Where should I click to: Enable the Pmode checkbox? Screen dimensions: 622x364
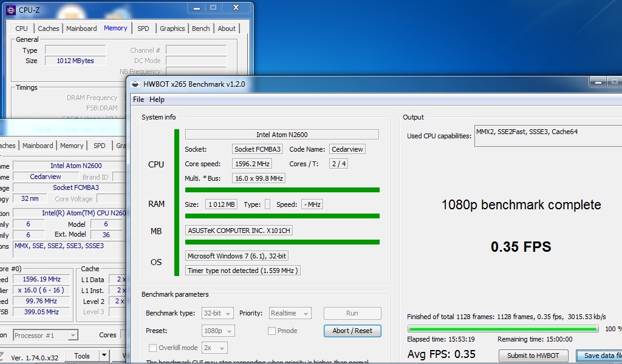click(272, 331)
